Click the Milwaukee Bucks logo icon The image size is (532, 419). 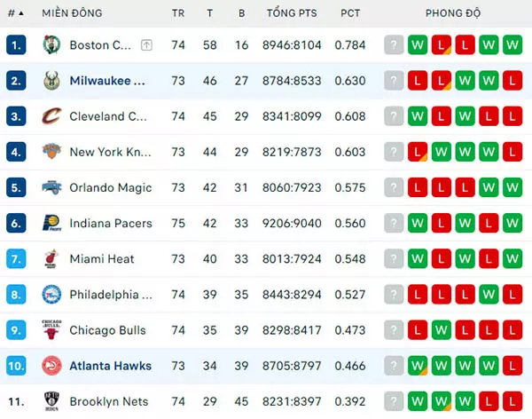click(51, 81)
